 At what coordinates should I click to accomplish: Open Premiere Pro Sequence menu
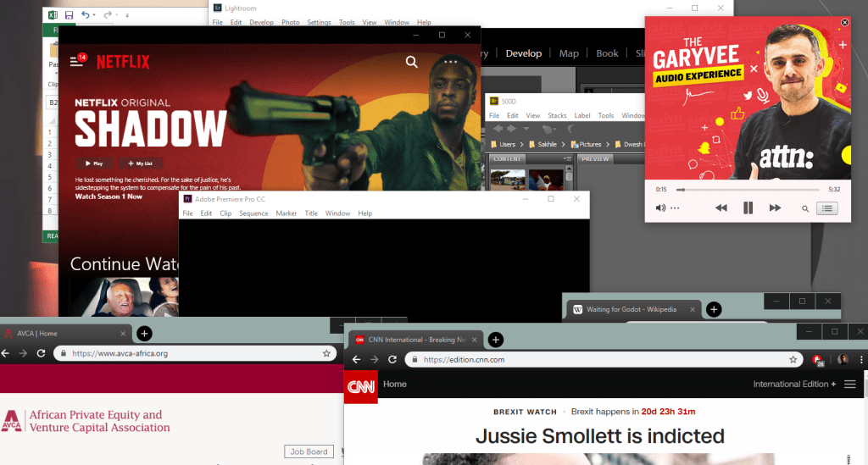[253, 213]
